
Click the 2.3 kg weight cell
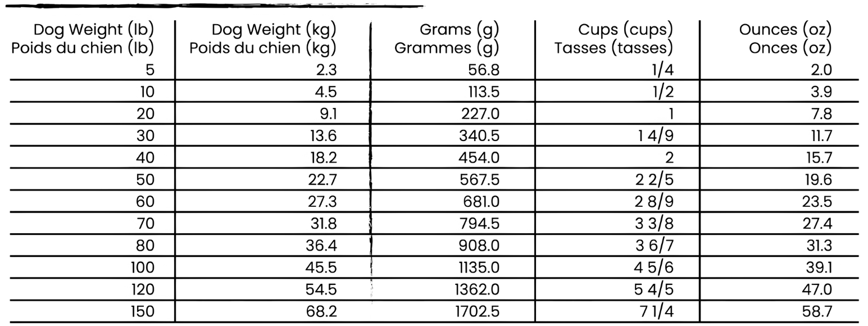326,70
